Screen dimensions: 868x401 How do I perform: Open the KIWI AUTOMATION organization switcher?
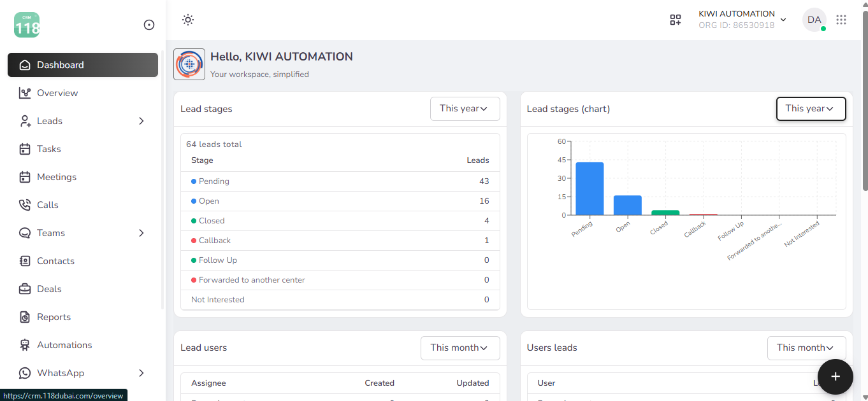pos(742,20)
